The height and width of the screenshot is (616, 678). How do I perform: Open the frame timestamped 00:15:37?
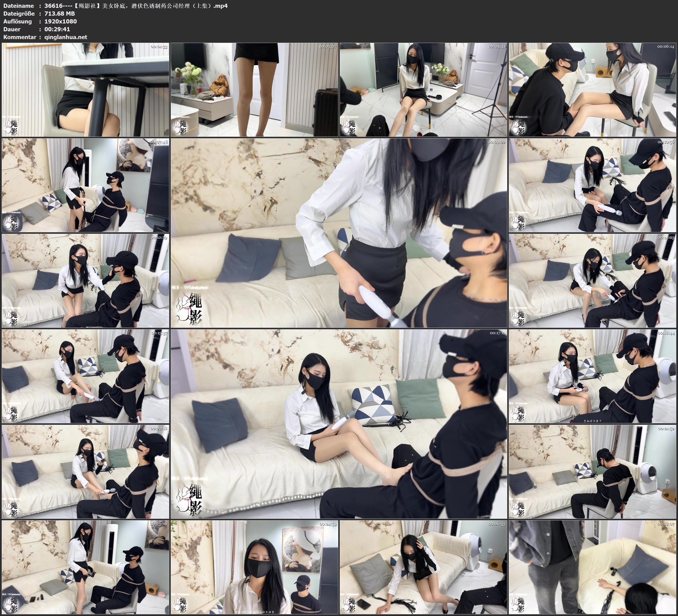(85, 376)
